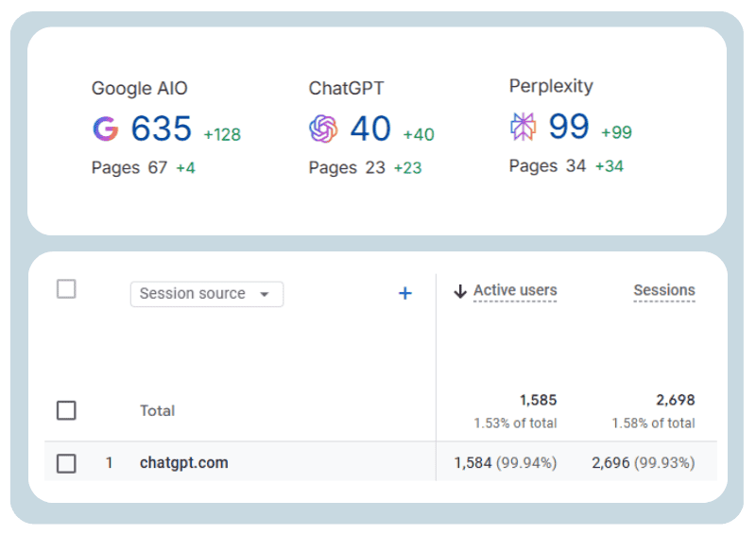Click the +99 Perplexity change value

click(x=616, y=132)
